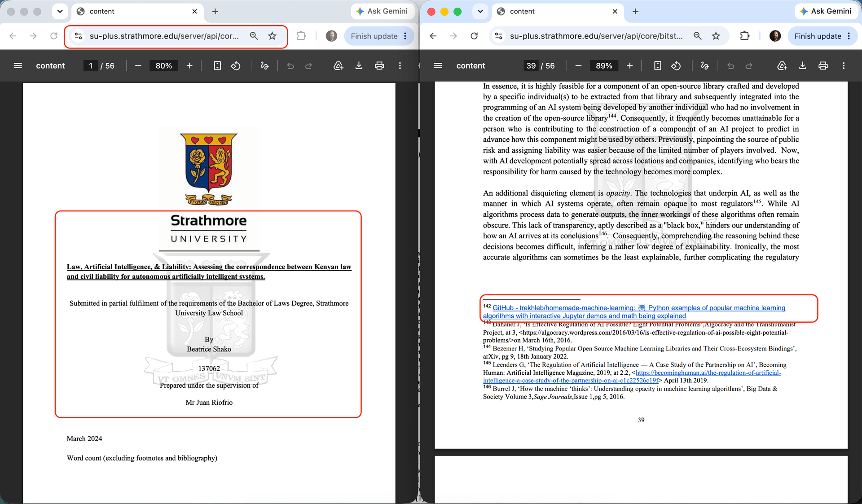Enable the draw annotation tool in the left PDF

click(x=264, y=66)
